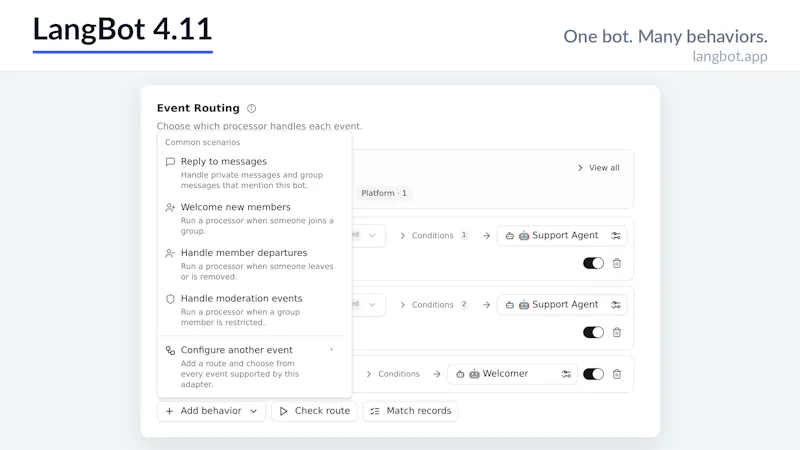This screenshot has width=800, height=450.
Task: Click settings sliders icon on Welcomer
Action: click(566, 374)
